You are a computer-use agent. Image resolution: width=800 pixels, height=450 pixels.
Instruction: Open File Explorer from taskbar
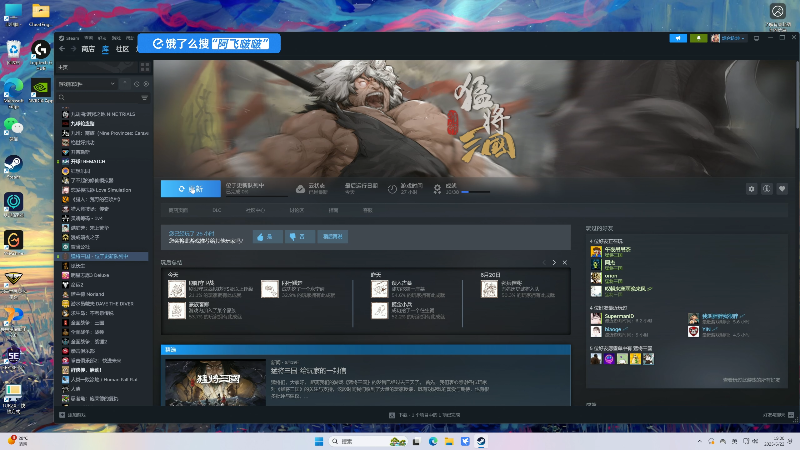coord(449,441)
